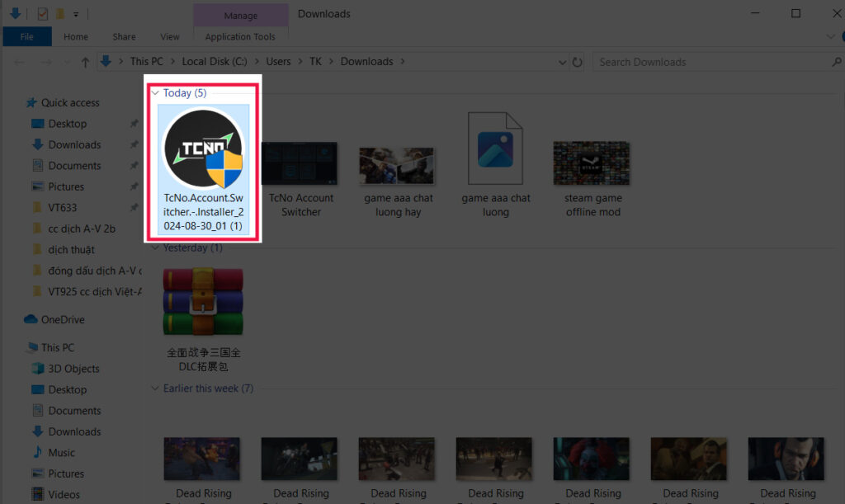Open the Customize Quick Access Toolbar dropdown
Screen dimensions: 845x504
point(76,15)
